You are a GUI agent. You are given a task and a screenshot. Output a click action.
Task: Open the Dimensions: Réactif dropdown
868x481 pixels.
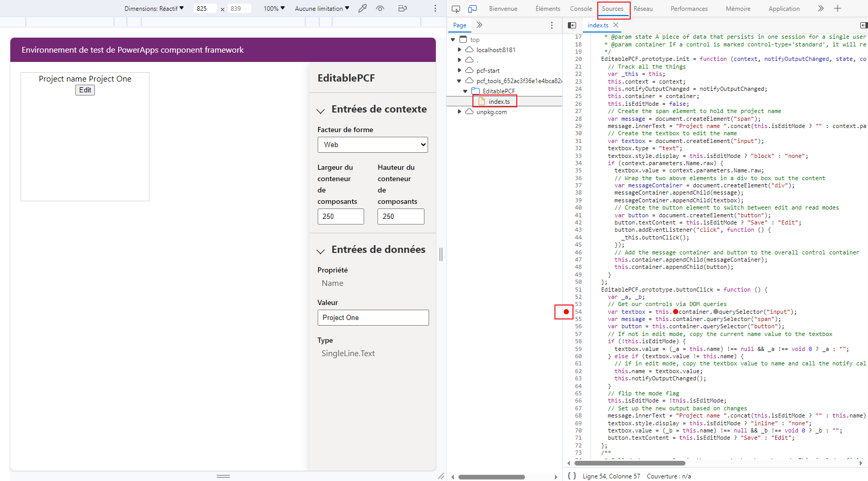pos(154,8)
